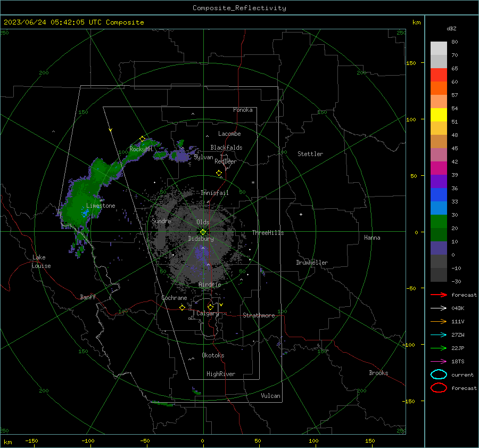Screen dimensions: 479x448
Task: Click the Stettler city label
Action: click(x=310, y=154)
